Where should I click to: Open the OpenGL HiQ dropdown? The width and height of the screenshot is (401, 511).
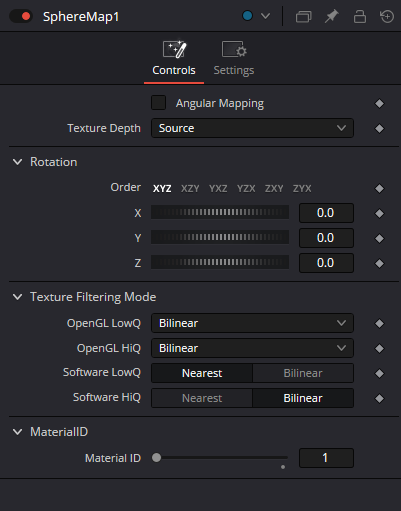252,348
